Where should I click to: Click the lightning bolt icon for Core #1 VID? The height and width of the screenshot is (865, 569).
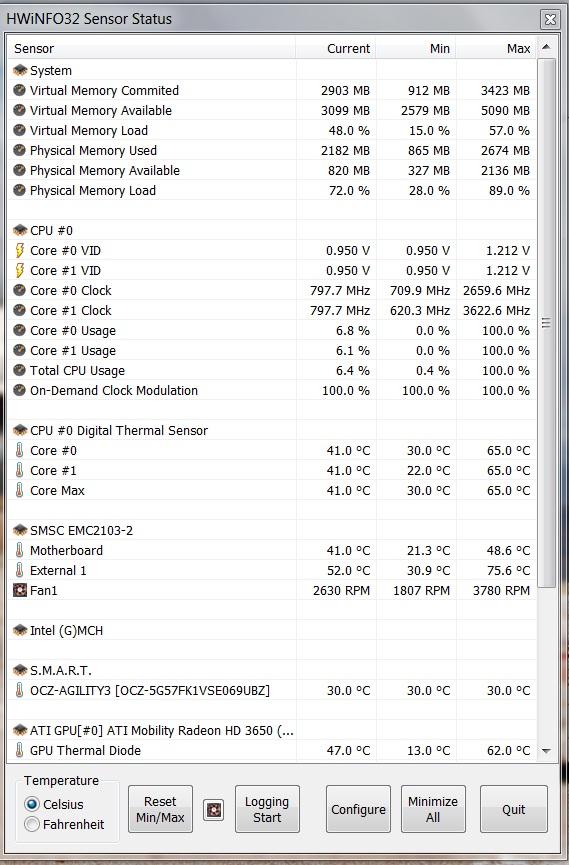click(x=19, y=270)
